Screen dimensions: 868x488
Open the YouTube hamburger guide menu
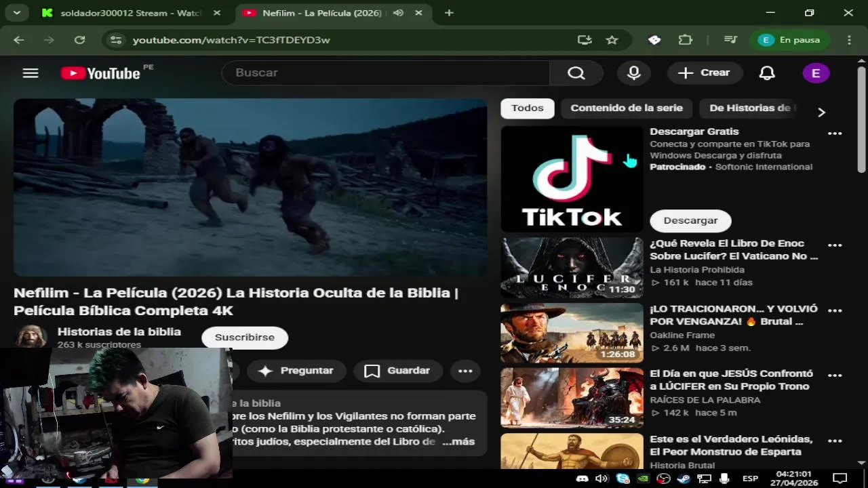pos(31,73)
